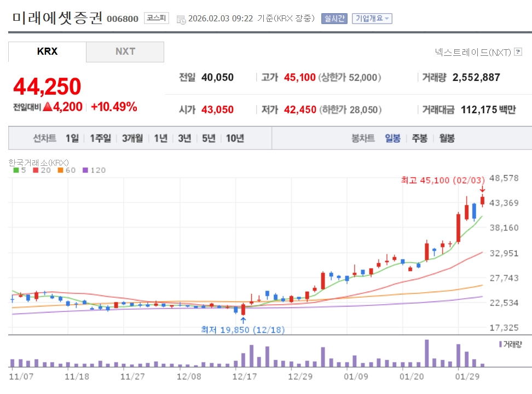Click the red up-triangle next to 4,200

pos(47,107)
